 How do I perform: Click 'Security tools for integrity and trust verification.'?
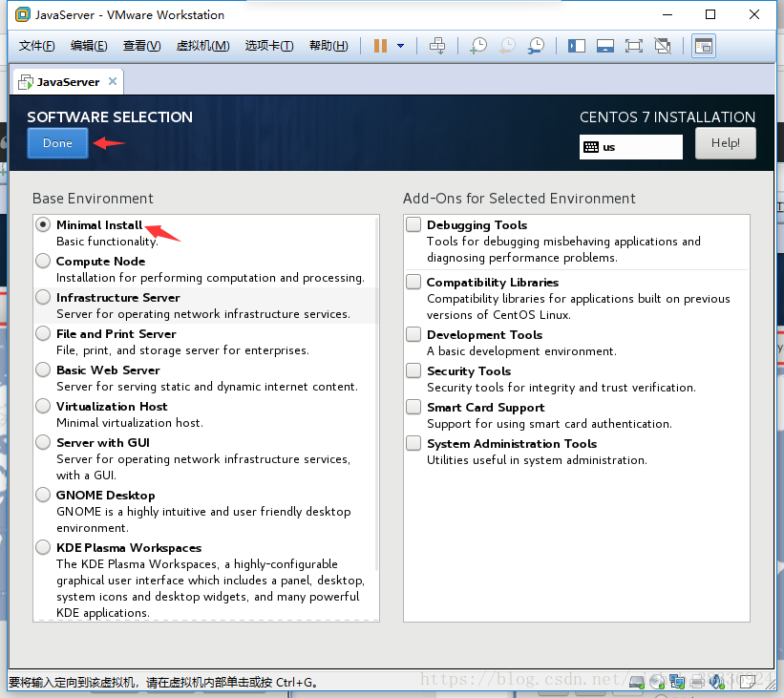561,388
